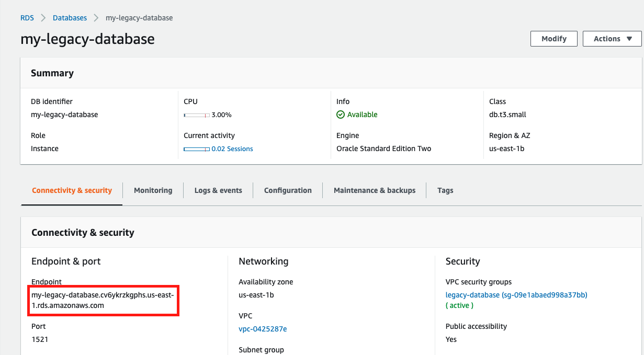644x355 pixels.
Task: Click the my-legacy-database page heading
Action: [x=87, y=39]
